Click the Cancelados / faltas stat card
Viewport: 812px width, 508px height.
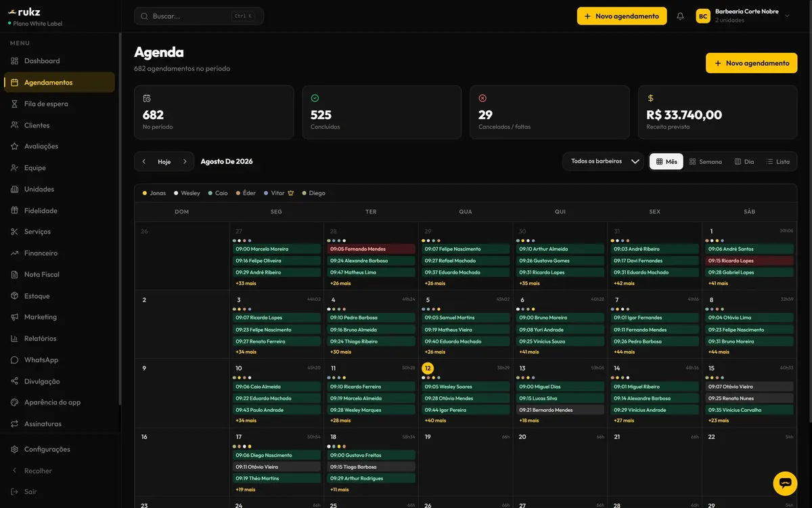[549, 112]
